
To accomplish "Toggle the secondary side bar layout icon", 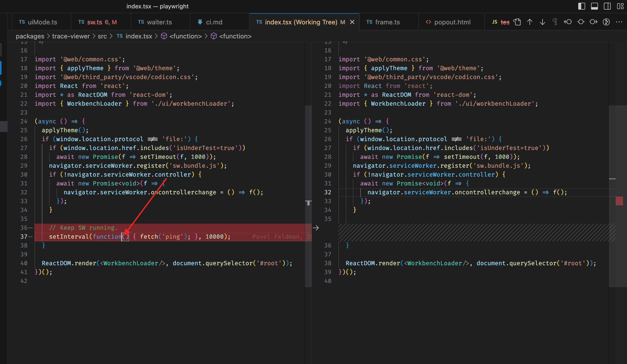I will tap(607, 6).
